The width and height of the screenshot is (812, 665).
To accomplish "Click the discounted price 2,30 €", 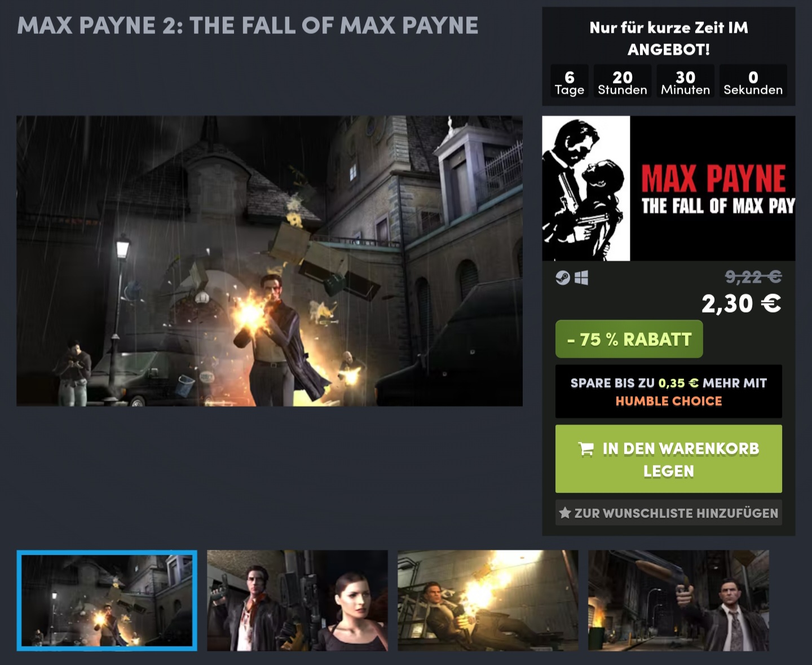I will click(x=742, y=303).
